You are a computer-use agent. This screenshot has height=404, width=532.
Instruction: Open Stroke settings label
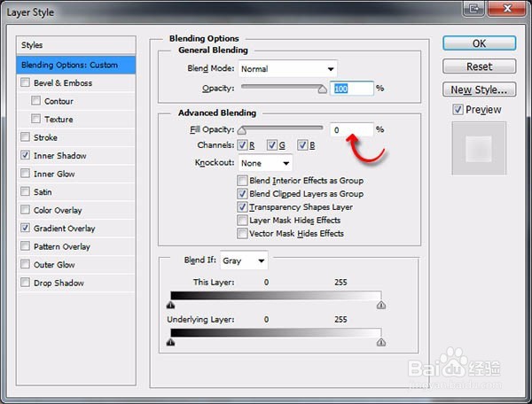coord(45,137)
